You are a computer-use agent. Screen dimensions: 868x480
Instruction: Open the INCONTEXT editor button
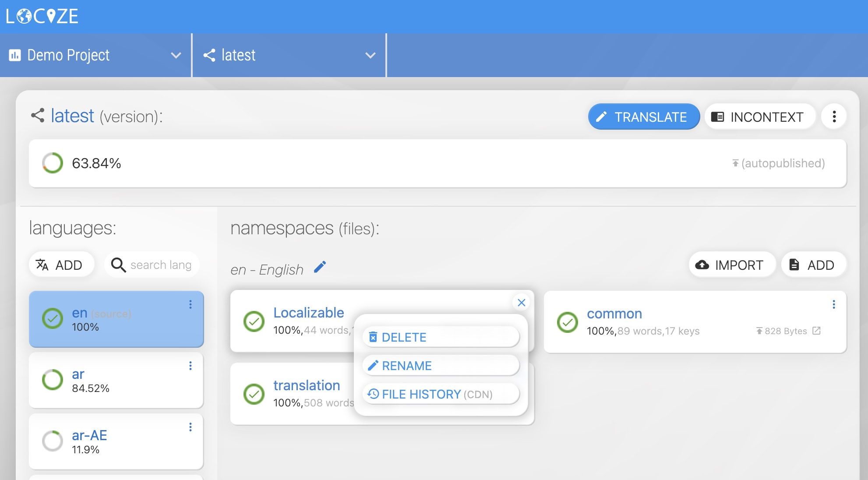point(760,117)
